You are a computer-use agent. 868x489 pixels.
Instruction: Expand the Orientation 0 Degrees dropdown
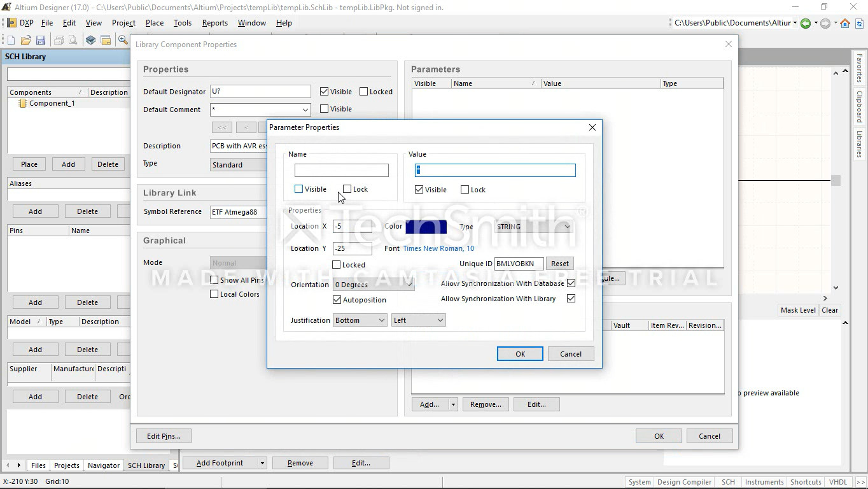[374, 285]
